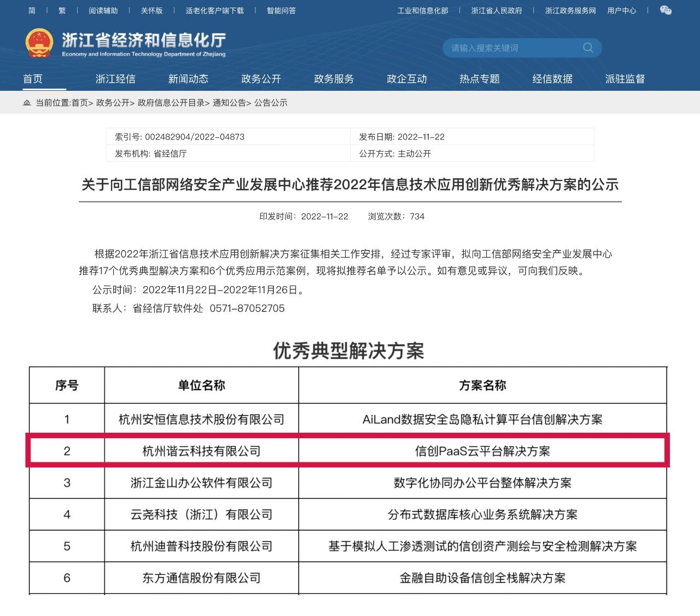Open 阅读辅助 reading assistance
The height and width of the screenshot is (616, 700).
(103, 10)
